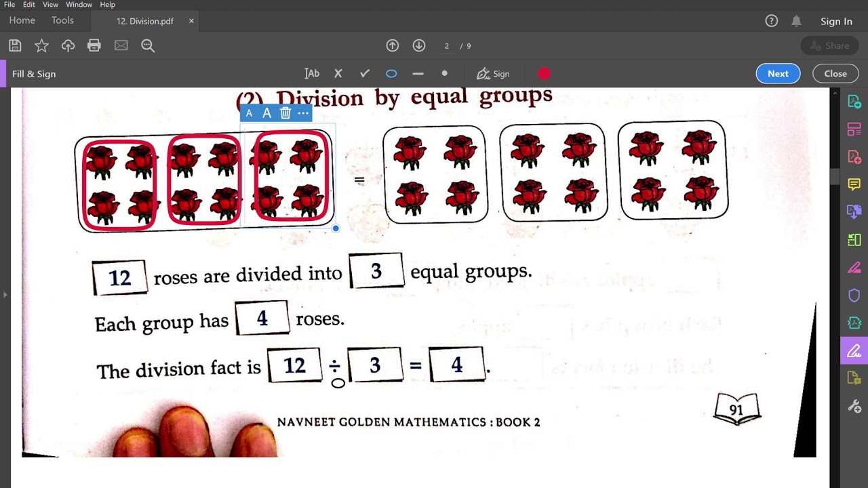Print the document with printer icon
Screen dimensions: 868x488
coord(94,45)
